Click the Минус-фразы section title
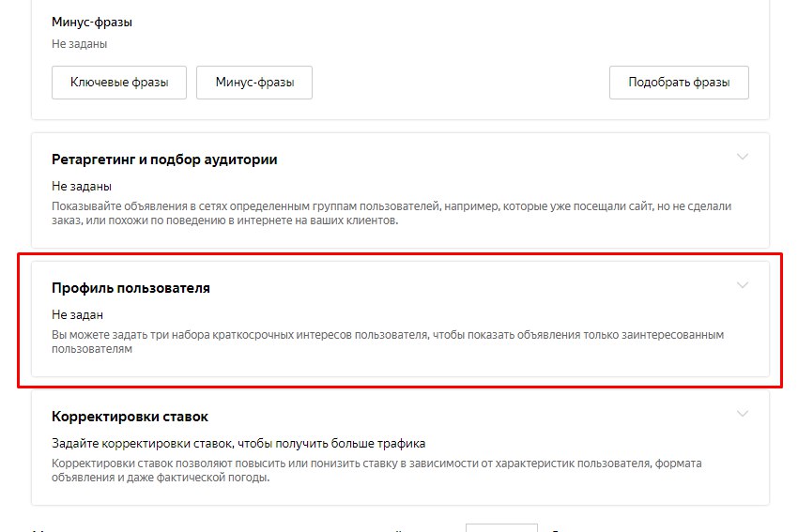 click(92, 22)
